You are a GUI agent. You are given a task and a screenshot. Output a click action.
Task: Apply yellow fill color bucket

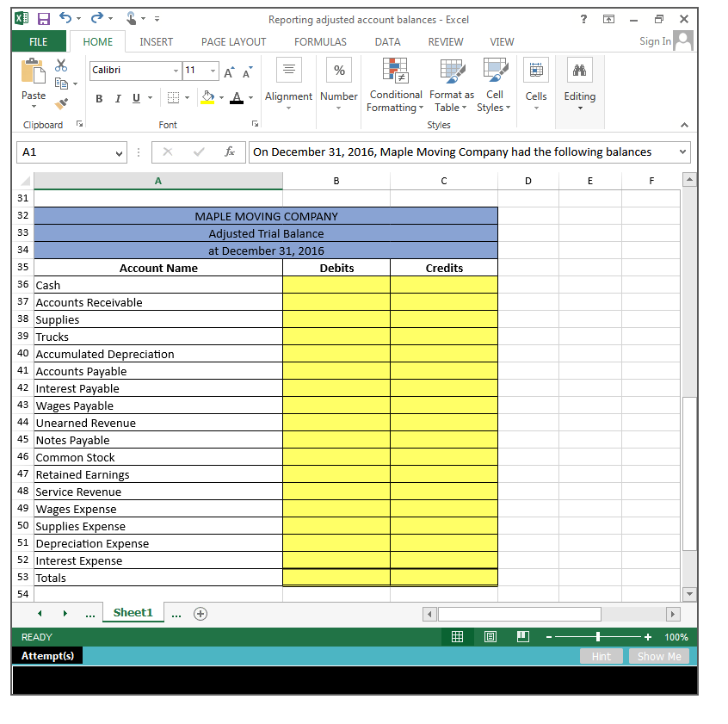pyautogui.click(x=207, y=97)
